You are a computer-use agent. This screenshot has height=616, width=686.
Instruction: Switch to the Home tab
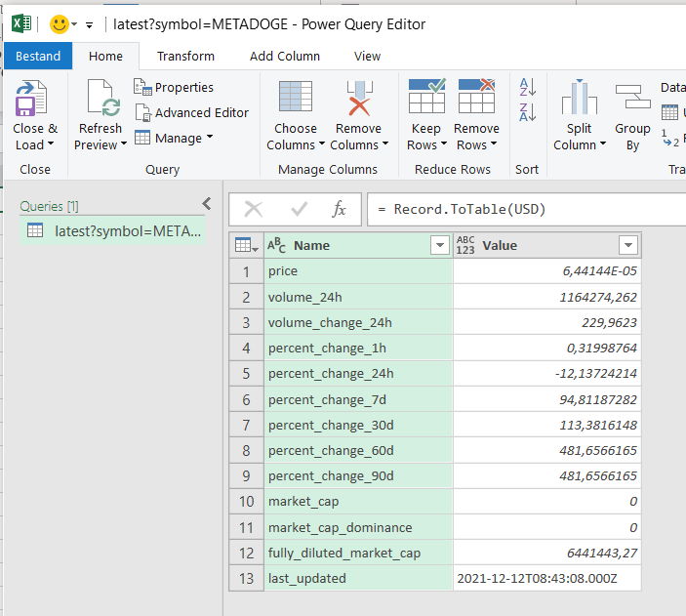pyautogui.click(x=105, y=56)
